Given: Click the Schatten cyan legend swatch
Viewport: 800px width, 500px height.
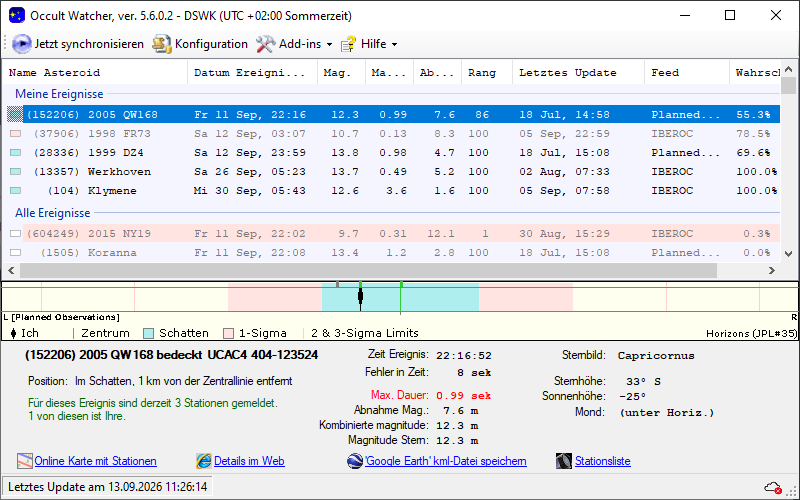Looking at the screenshot, I should tap(148, 334).
